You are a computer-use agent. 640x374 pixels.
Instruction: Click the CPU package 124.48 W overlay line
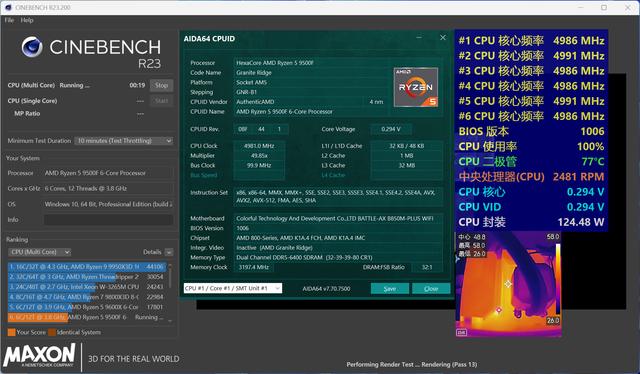pos(531,222)
